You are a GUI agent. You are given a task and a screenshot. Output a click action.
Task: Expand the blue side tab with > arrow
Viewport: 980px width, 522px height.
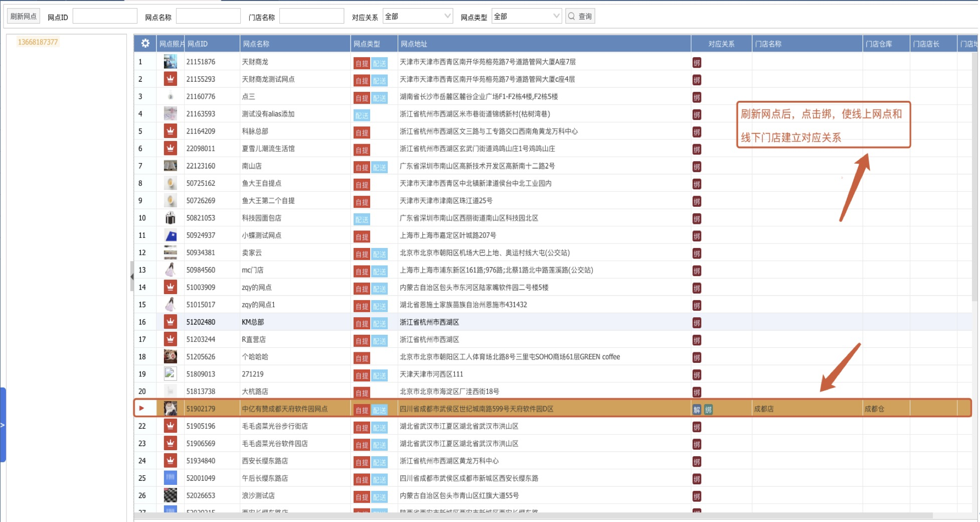(x=3, y=425)
